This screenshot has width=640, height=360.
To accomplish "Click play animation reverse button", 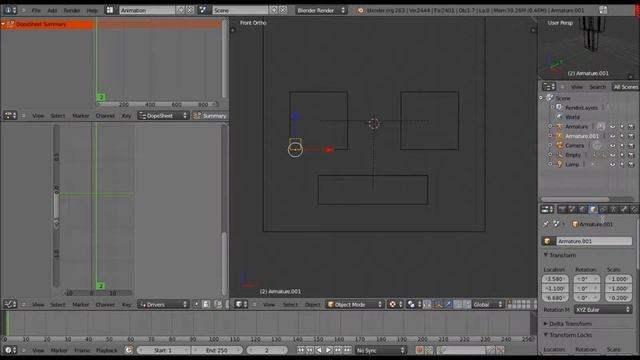I will [319, 350].
